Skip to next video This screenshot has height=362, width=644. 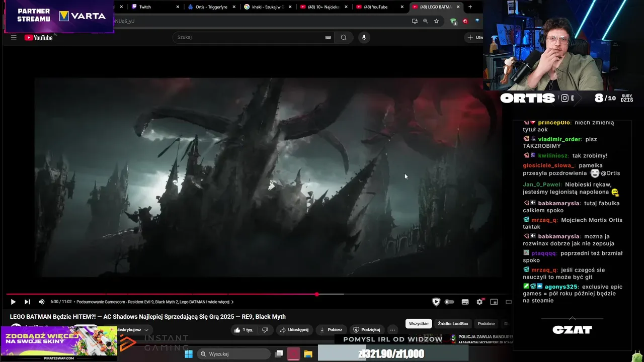click(x=27, y=302)
